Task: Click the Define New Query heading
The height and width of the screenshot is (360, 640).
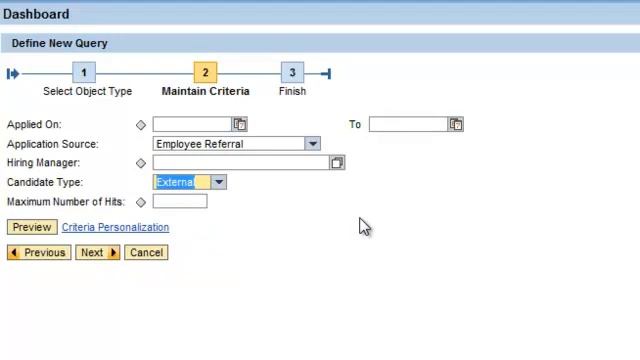Action: tap(60, 43)
